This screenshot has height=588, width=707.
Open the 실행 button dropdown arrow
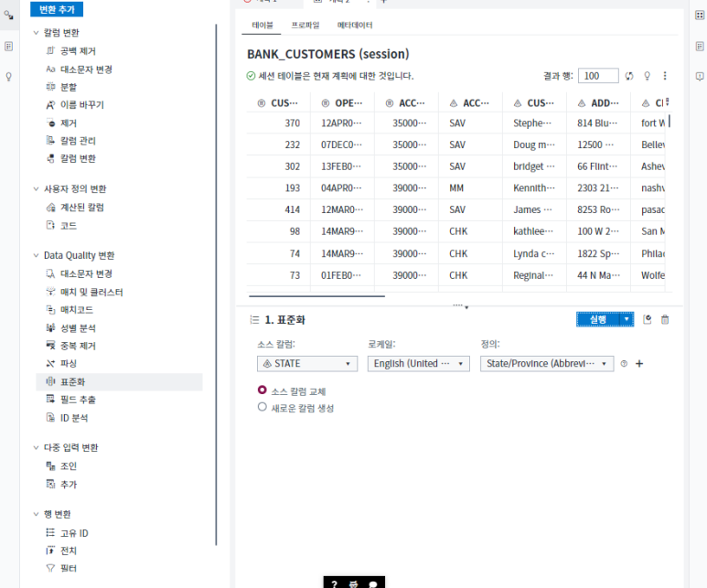click(627, 319)
